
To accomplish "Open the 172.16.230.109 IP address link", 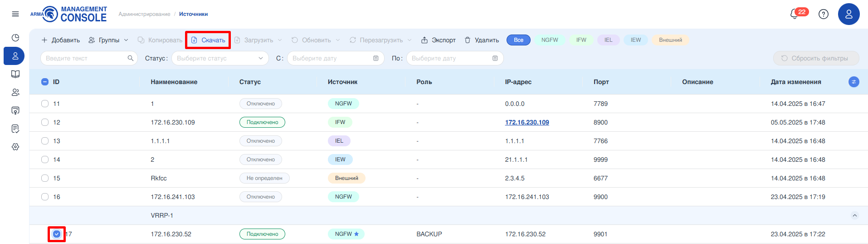I will coord(527,122).
